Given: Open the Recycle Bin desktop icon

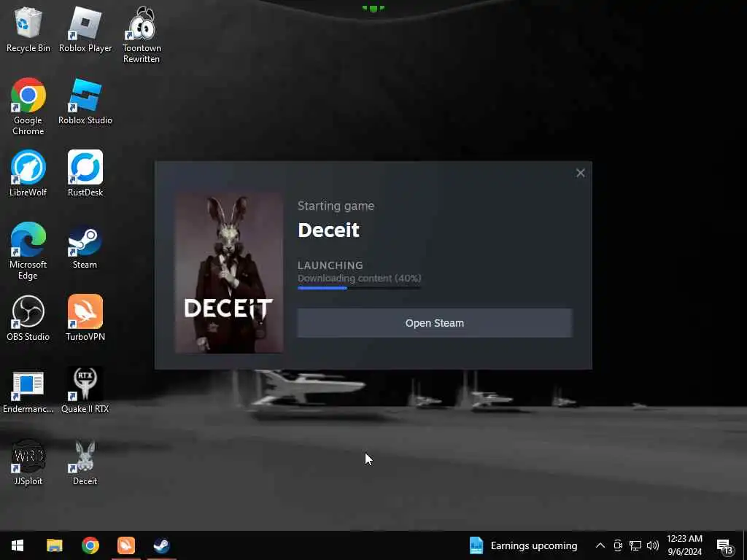Looking at the screenshot, I should (28, 29).
